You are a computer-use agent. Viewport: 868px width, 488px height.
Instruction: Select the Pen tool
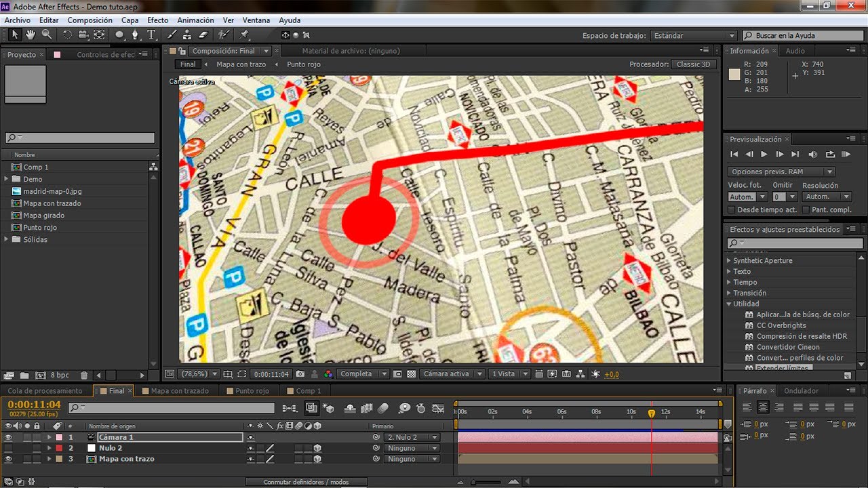click(x=136, y=35)
